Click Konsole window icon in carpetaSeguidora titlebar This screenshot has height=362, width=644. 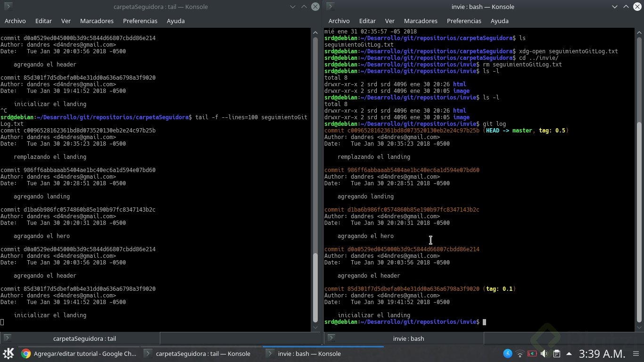pos(8,7)
